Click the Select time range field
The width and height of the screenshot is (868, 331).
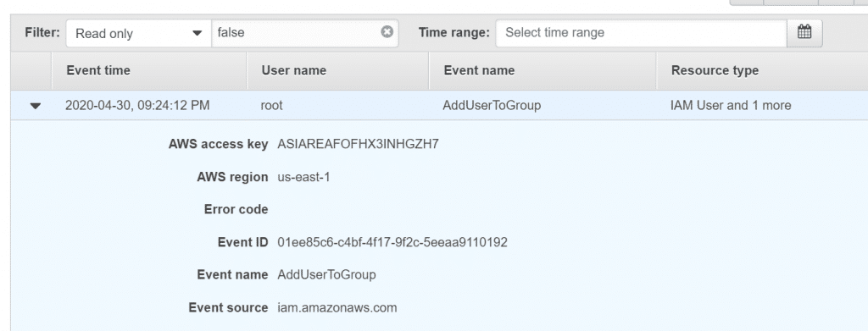[x=641, y=33]
